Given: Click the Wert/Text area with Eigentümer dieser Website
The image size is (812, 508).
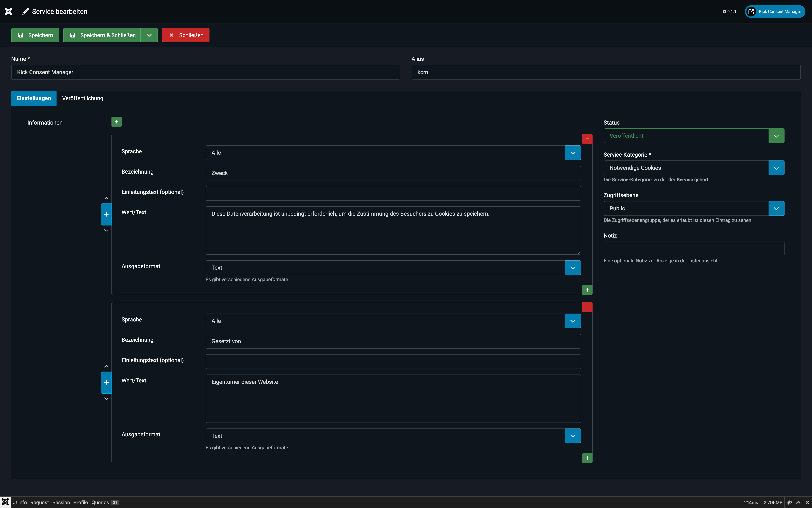Looking at the screenshot, I should (x=393, y=399).
